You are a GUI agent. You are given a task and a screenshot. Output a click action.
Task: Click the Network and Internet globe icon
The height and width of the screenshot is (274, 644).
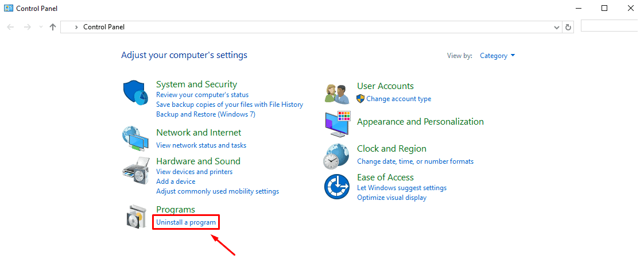(135, 139)
